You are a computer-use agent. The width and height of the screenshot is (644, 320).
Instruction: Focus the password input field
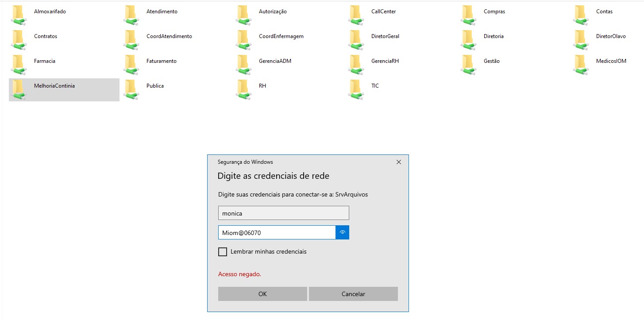pyautogui.click(x=277, y=232)
